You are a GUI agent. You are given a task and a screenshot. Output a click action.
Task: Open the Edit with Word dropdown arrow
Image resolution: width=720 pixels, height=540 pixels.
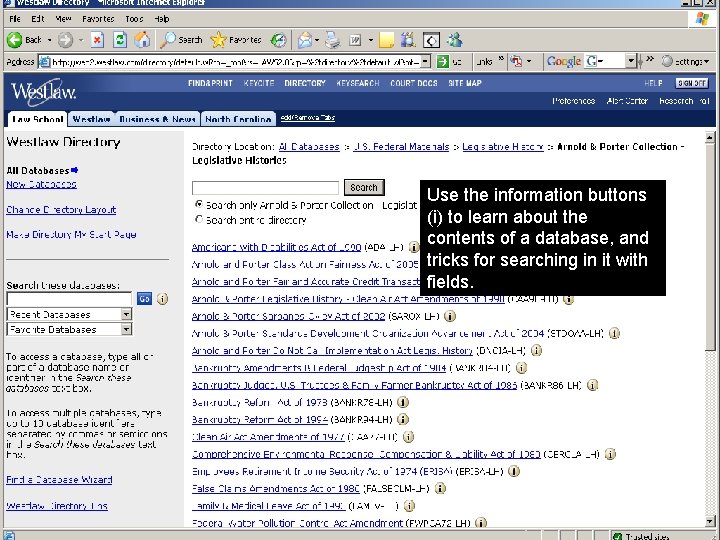coord(371,40)
